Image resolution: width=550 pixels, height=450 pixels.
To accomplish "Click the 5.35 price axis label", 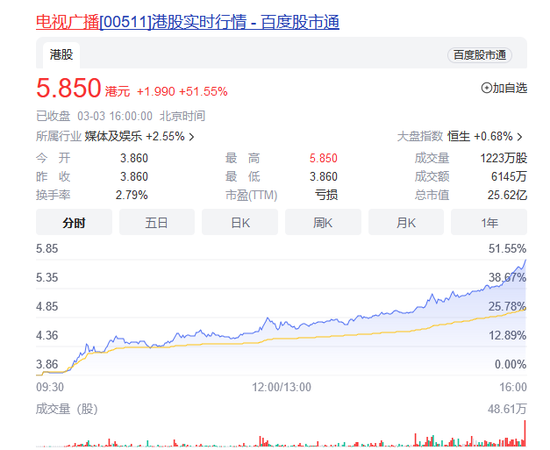I will click(47, 277).
